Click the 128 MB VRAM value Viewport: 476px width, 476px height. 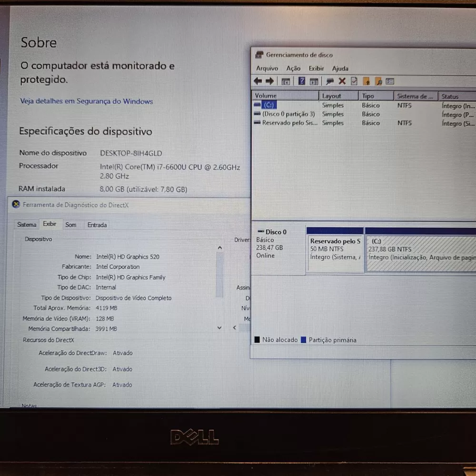[105, 318]
